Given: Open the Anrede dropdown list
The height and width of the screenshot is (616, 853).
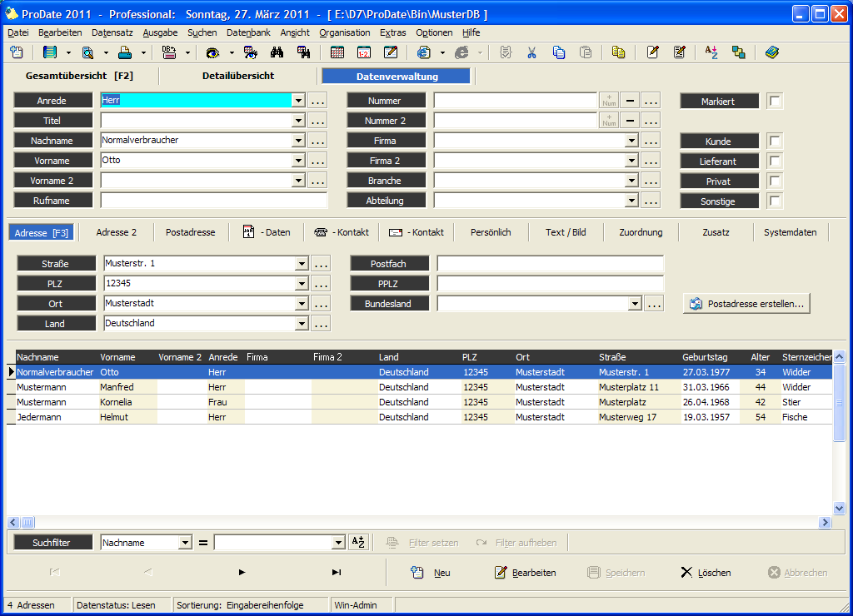Looking at the screenshot, I should tap(298, 101).
